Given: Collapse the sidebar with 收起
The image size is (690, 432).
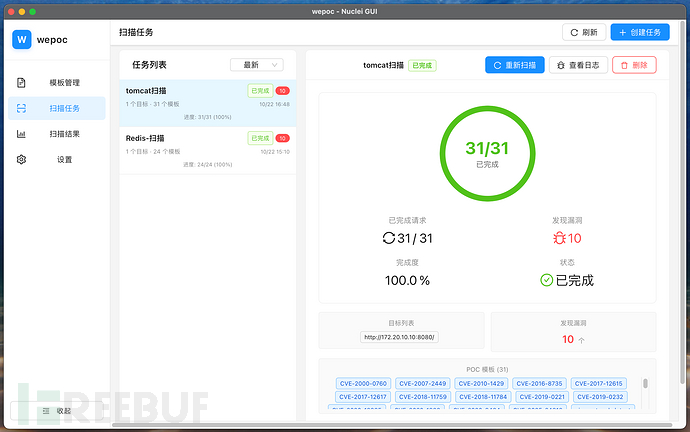Looking at the screenshot, I should [57, 410].
